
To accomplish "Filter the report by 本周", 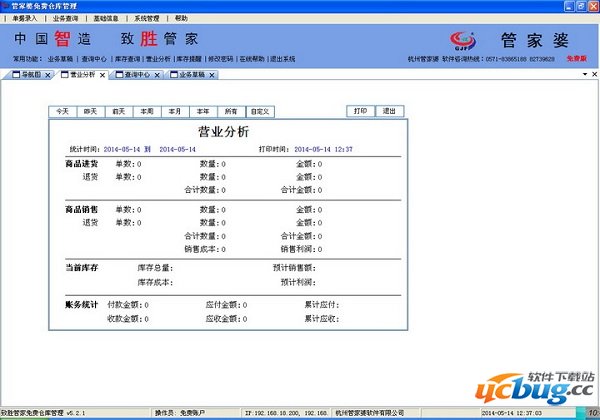I will (147, 111).
